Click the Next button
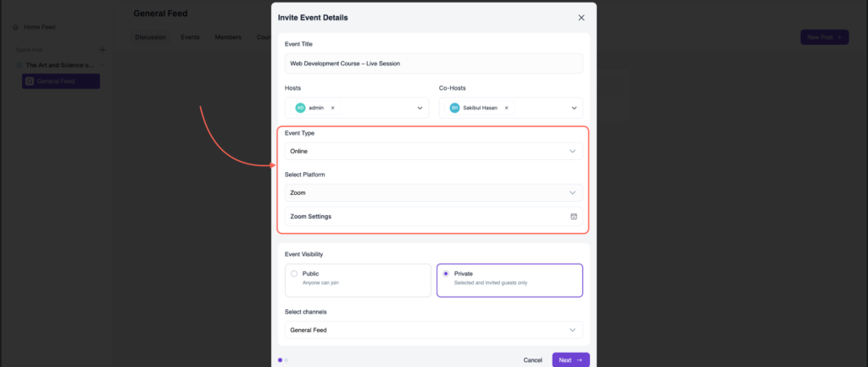 coord(570,360)
